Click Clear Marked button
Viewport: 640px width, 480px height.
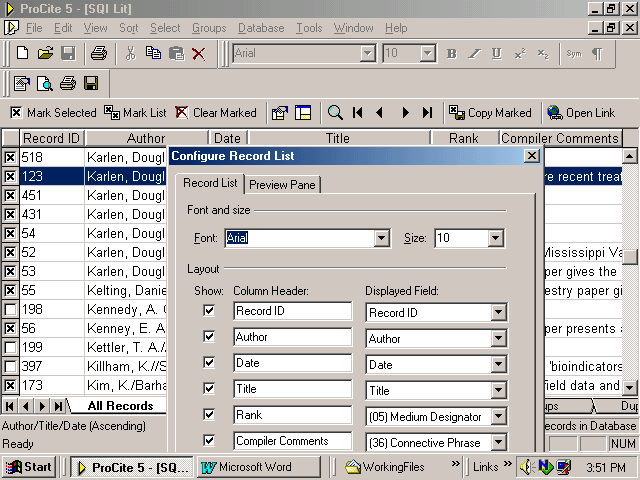click(x=216, y=113)
